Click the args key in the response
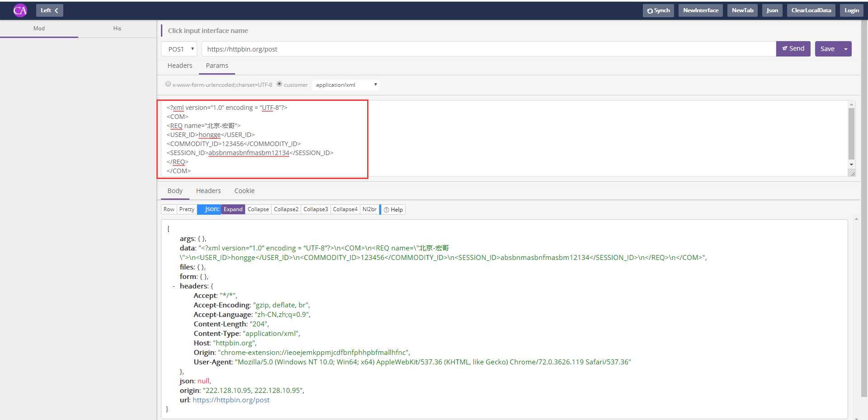 point(187,239)
